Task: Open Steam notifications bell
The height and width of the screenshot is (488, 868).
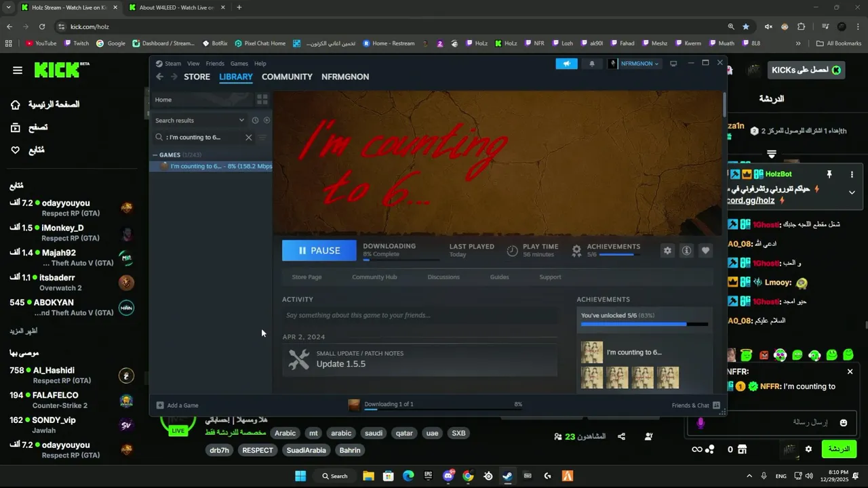Action: [x=591, y=64]
